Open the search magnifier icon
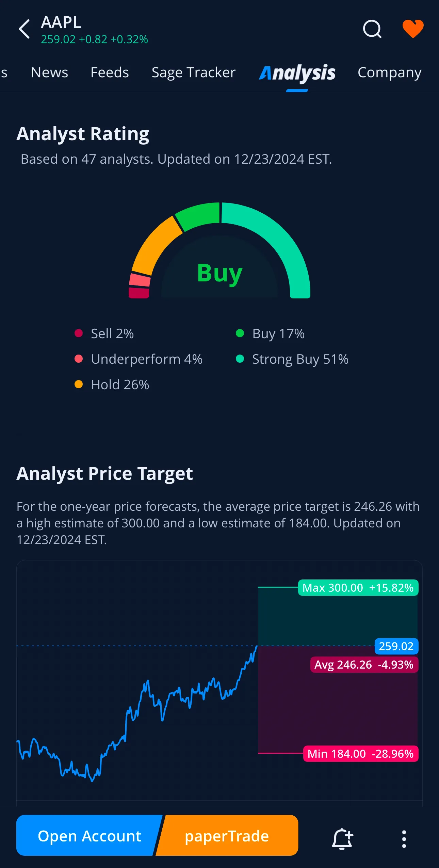This screenshot has width=439, height=868. tap(372, 29)
